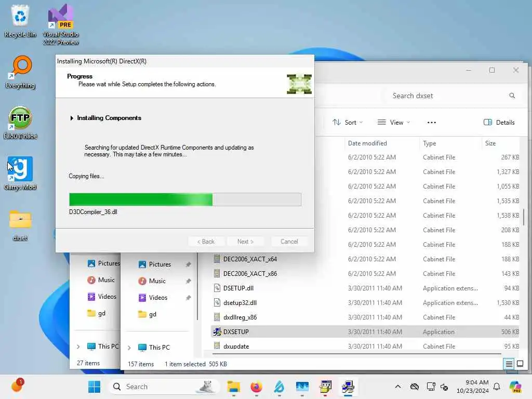
Task: Show hidden system tray icons
Action: coord(398,387)
